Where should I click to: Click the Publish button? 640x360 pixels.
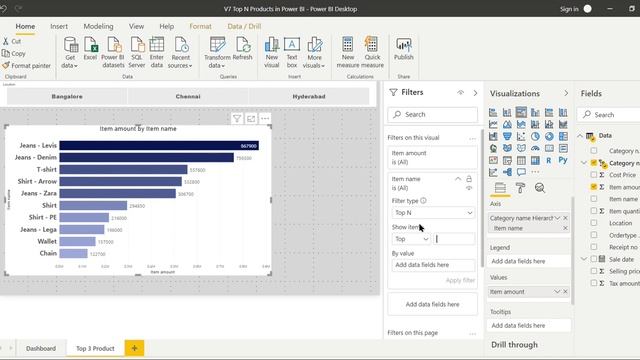tap(404, 49)
